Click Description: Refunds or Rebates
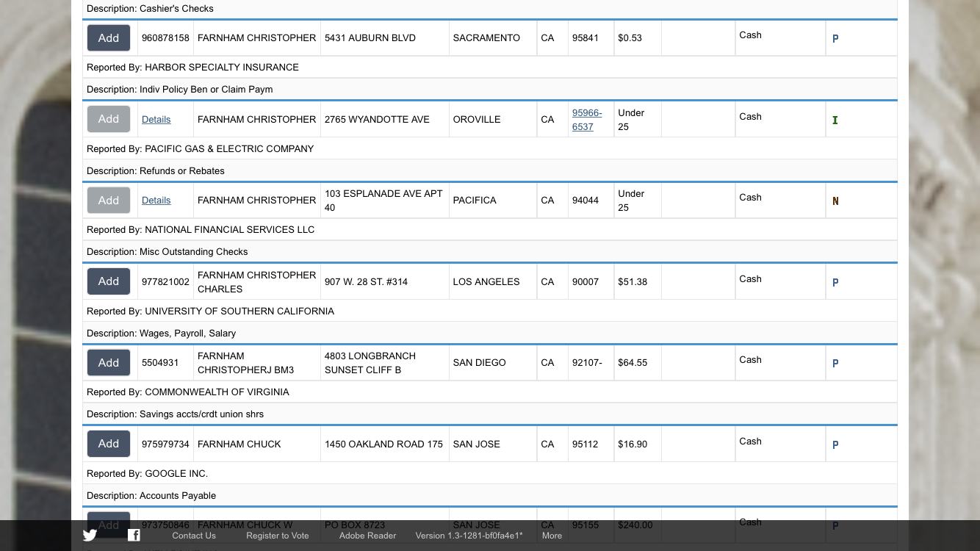Image resolution: width=980 pixels, height=551 pixels. (156, 170)
